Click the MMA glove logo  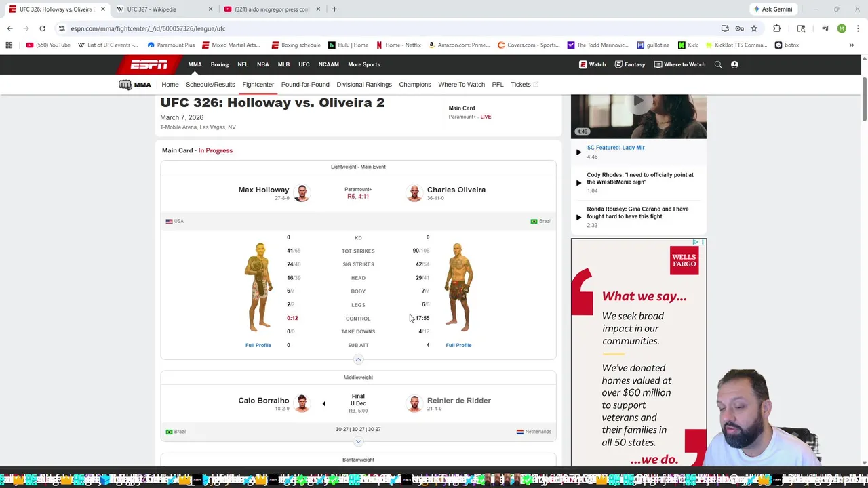point(134,85)
